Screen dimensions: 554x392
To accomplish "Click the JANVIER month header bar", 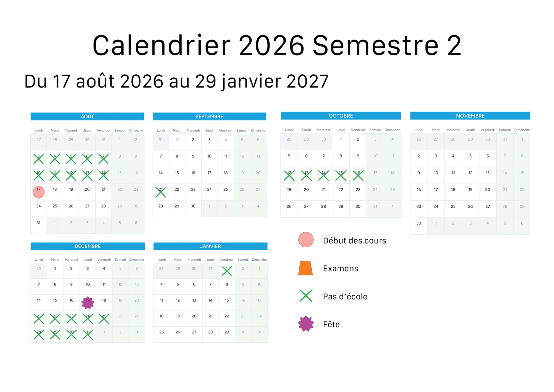I will [x=210, y=246].
